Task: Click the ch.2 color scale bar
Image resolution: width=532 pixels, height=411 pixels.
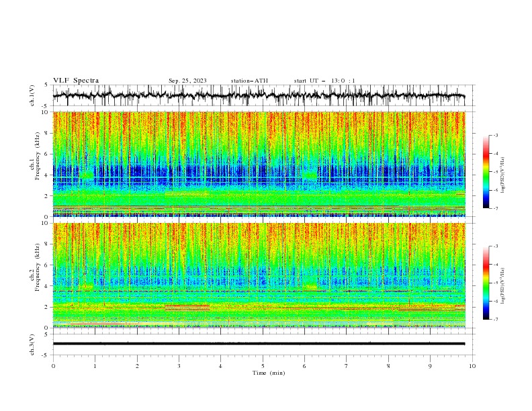Action: pos(486,283)
